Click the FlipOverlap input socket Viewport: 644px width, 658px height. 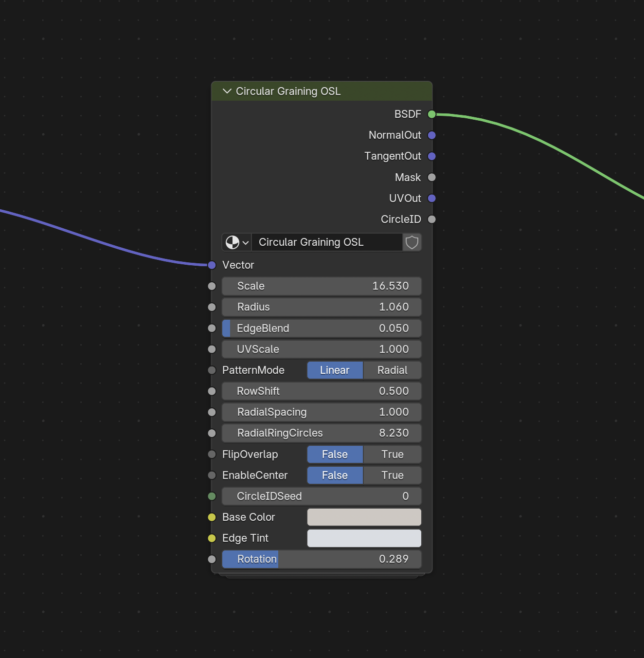(x=212, y=454)
